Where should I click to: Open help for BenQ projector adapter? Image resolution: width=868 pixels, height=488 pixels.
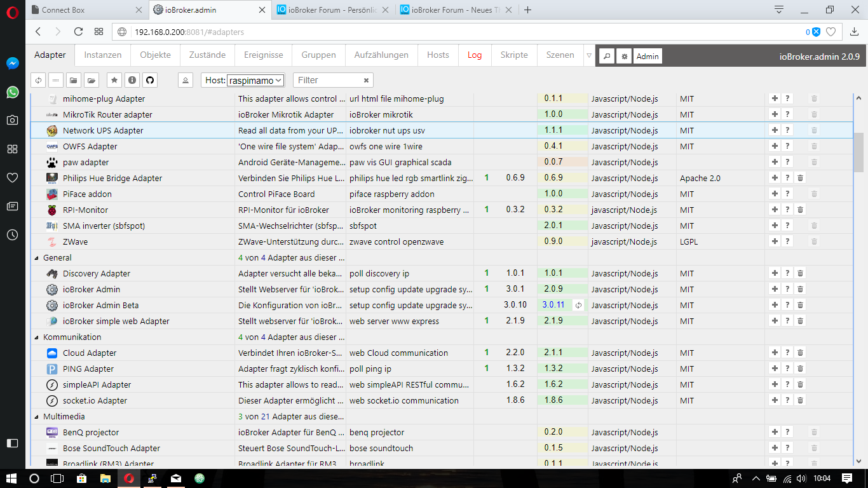click(x=787, y=432)
